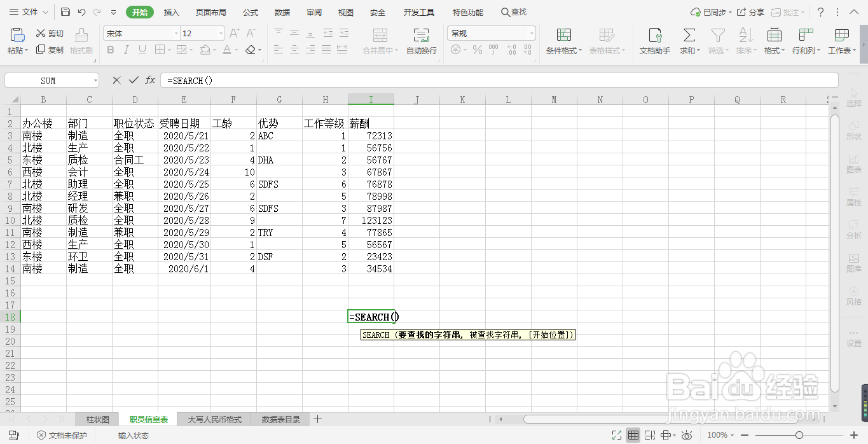Click the eye-protection mode icon in status bar
The width and height of the screenshot is (868, 444).
687,435
